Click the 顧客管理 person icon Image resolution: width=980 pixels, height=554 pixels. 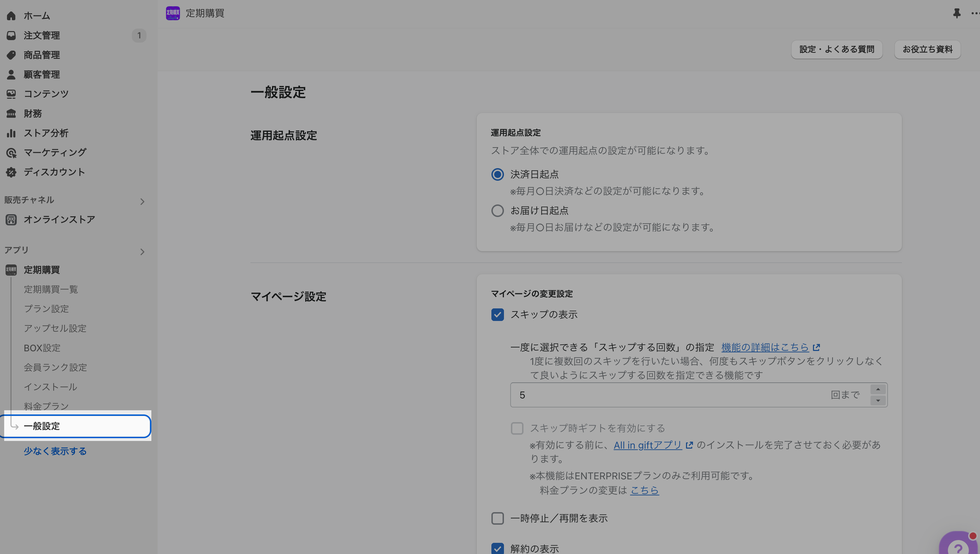11,75
